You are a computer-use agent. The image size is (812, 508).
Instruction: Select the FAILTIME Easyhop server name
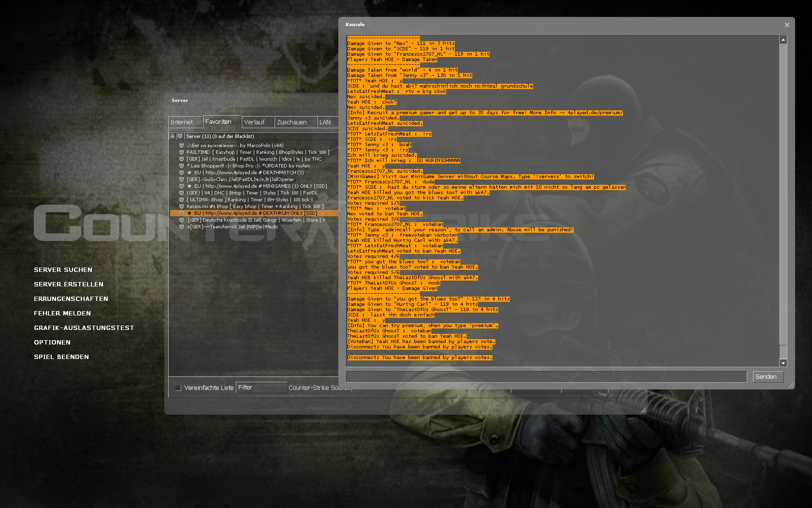click(x=258, y=152)
